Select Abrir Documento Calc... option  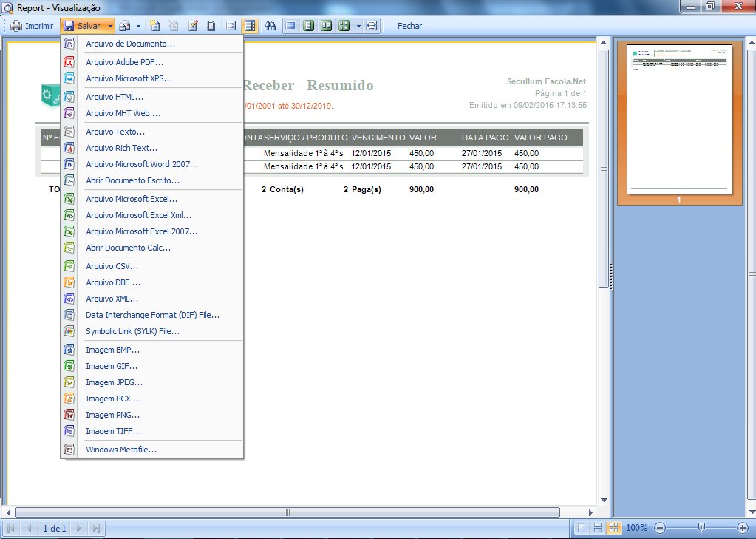[152, 248]
